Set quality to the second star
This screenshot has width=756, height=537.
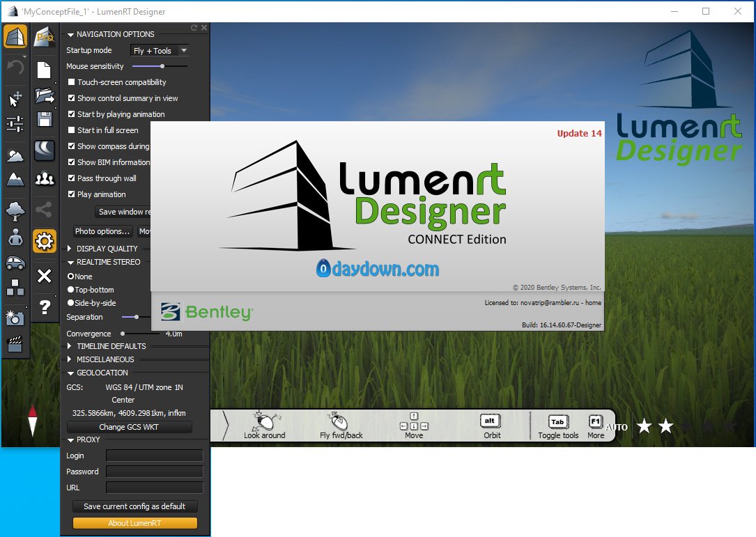tap(666, 426)
